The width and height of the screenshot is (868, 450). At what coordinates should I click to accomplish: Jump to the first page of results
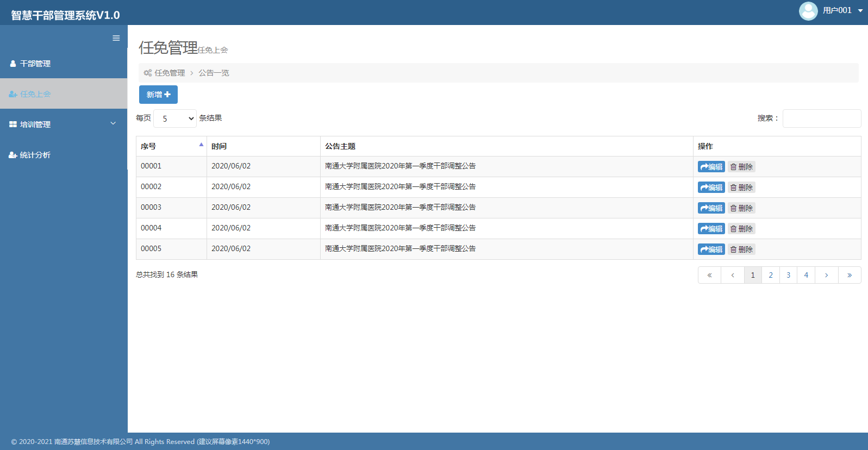point(709,275)
